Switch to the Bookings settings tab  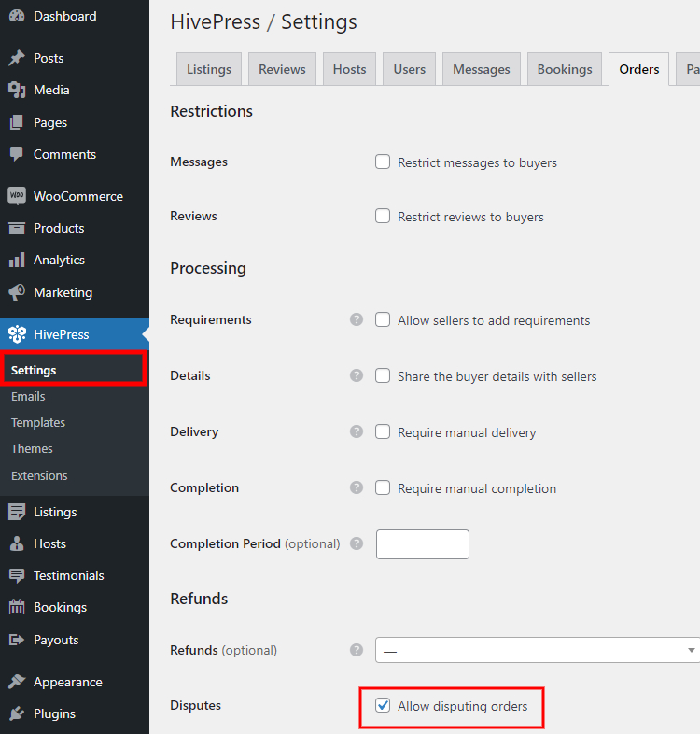point(565,69)
